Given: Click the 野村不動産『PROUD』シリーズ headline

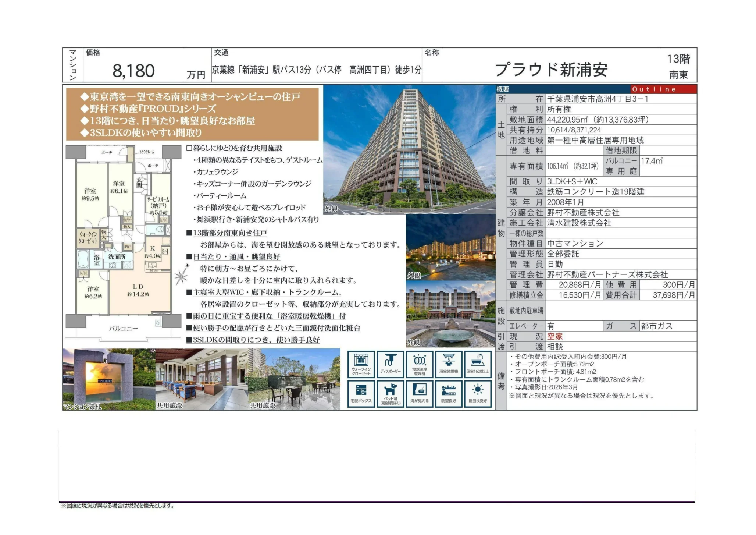Looking at the screenshot, I should pos(148,109).
